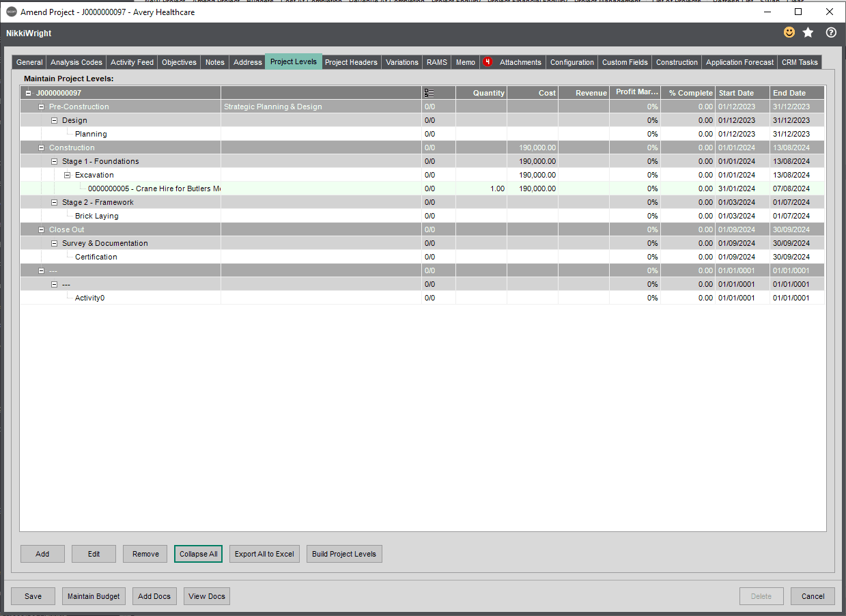Collapse the Design node

(x=55, y=120)
